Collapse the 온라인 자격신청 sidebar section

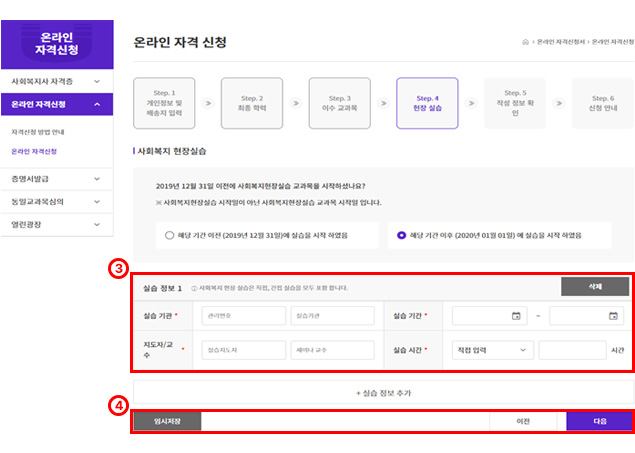pos(57,104)
